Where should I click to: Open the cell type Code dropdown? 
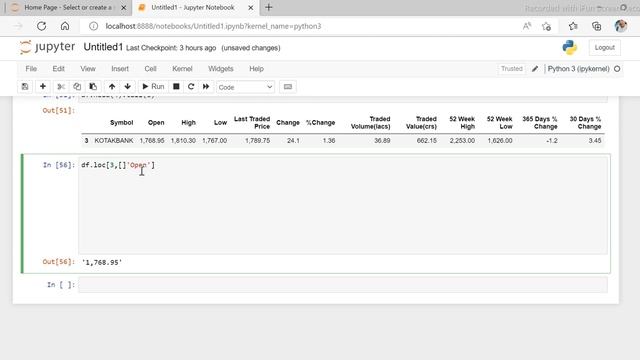click(245, 87)
